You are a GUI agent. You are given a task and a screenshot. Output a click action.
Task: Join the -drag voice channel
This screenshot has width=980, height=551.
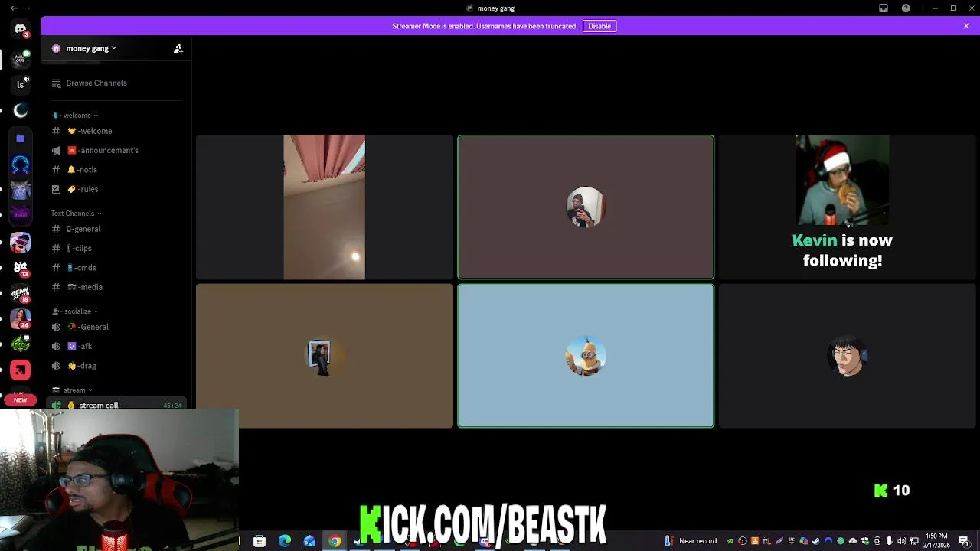click(115, 366)
